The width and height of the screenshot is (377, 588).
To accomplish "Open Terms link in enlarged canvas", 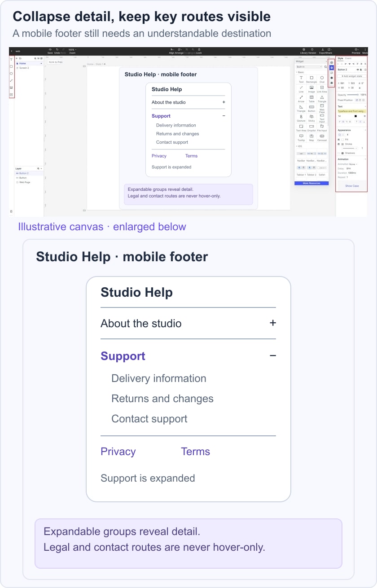I will click(x=195, y=452).
